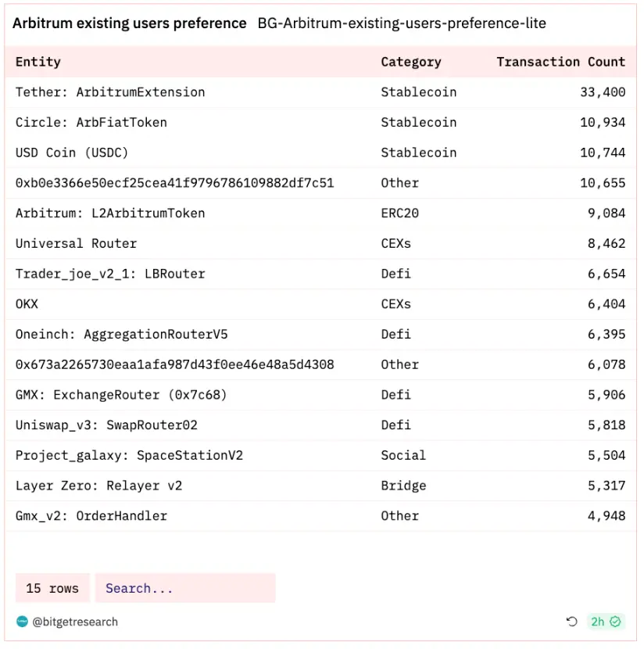Screen dimensions: 644x649
Task: Select the Circle: ArbFiatToken entity cell
Action: [x=91, y=122]
